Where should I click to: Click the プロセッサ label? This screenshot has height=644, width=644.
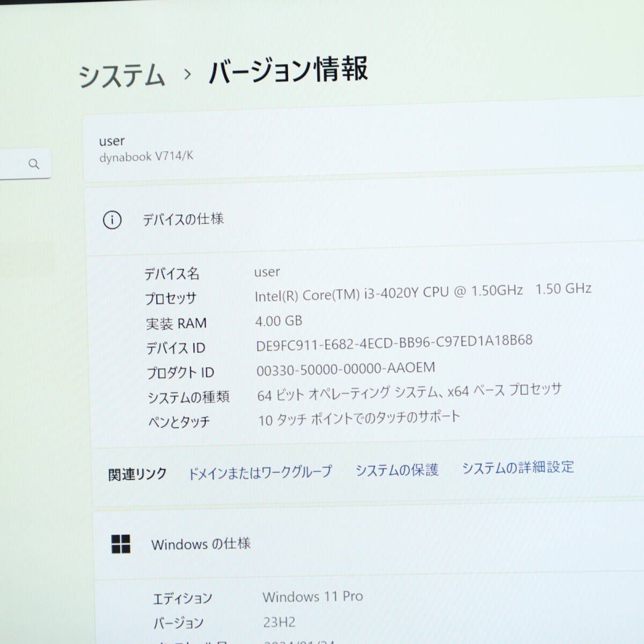[x=171, y=298]
